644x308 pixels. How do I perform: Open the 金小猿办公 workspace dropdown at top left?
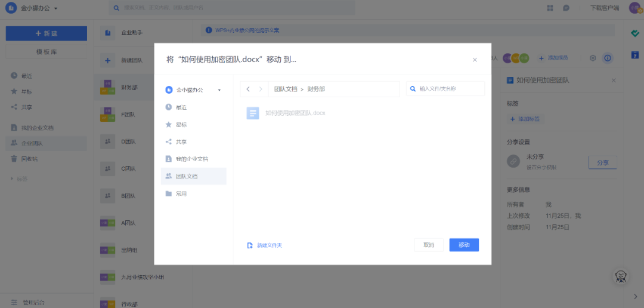click(x=33, y=8)
